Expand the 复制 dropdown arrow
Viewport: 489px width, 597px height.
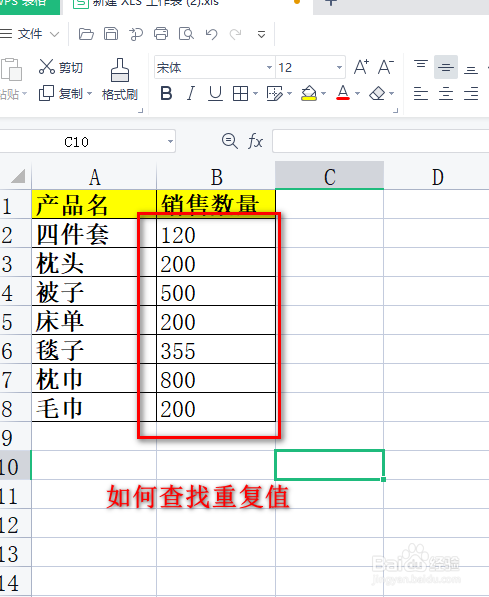click(89, 93)
